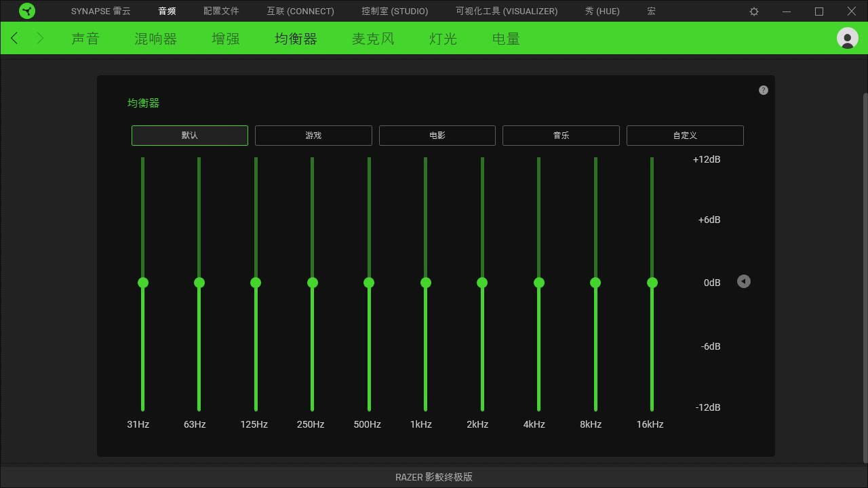Open 控制室 (STUDIO) menu tab

point(395,12)
